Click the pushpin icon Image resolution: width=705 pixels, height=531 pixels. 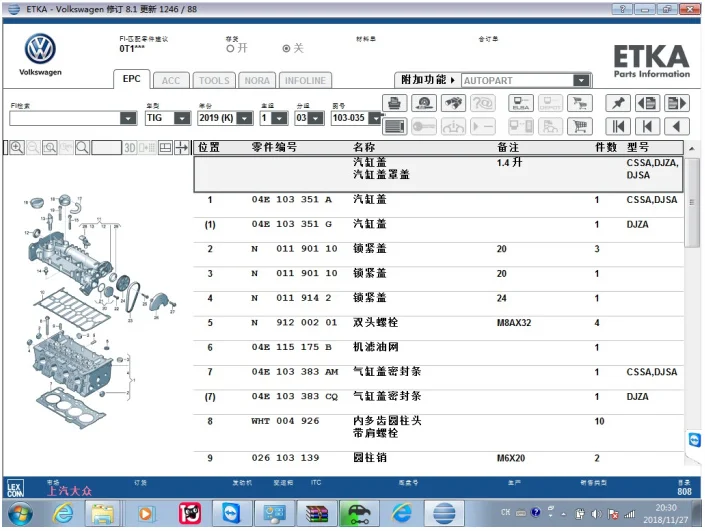point(618,103)
